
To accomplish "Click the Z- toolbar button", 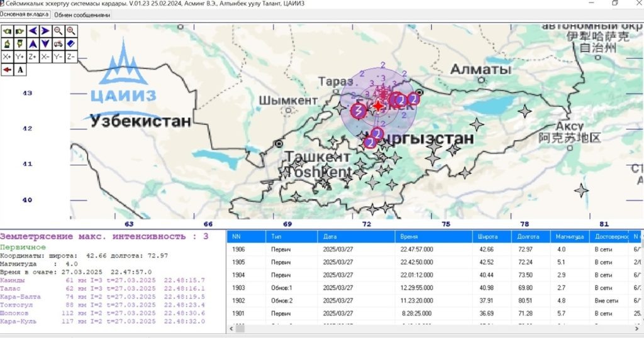I will click(x=71, y=57).
